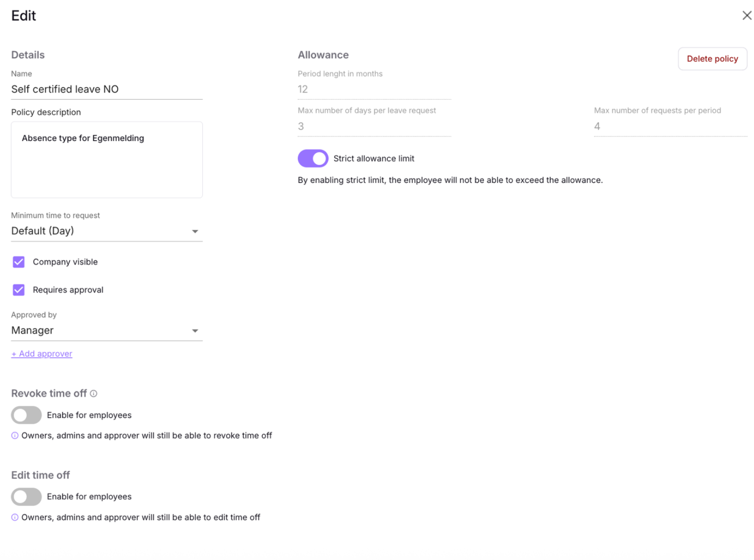
Task: Click into the Policy description text area
Action: 107,160
